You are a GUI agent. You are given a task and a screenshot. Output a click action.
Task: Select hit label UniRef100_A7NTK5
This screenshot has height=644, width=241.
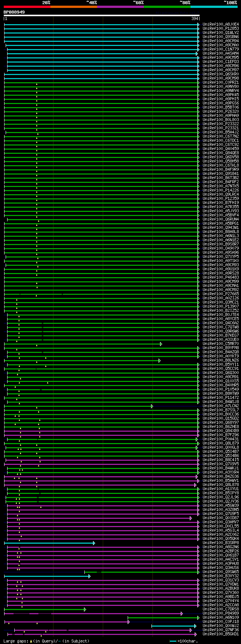pos(221,186)
